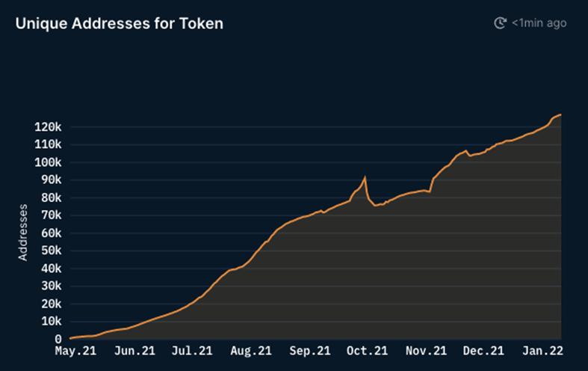This screenshot has width=588, height=371.
Task: Pick the Aug.21 x-axis label
Action: (x=251, y=350)
